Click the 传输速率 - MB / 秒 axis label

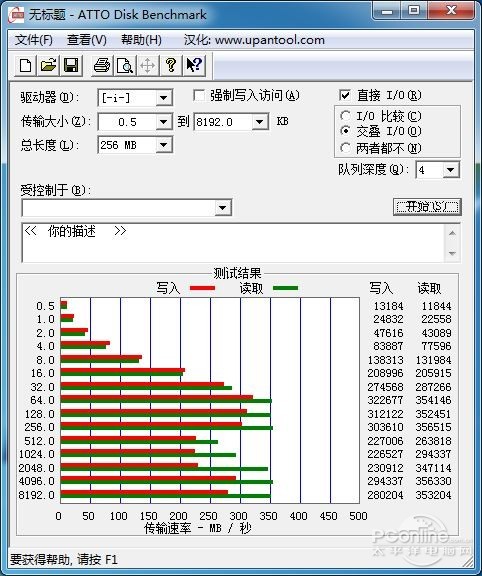(198, 528)
